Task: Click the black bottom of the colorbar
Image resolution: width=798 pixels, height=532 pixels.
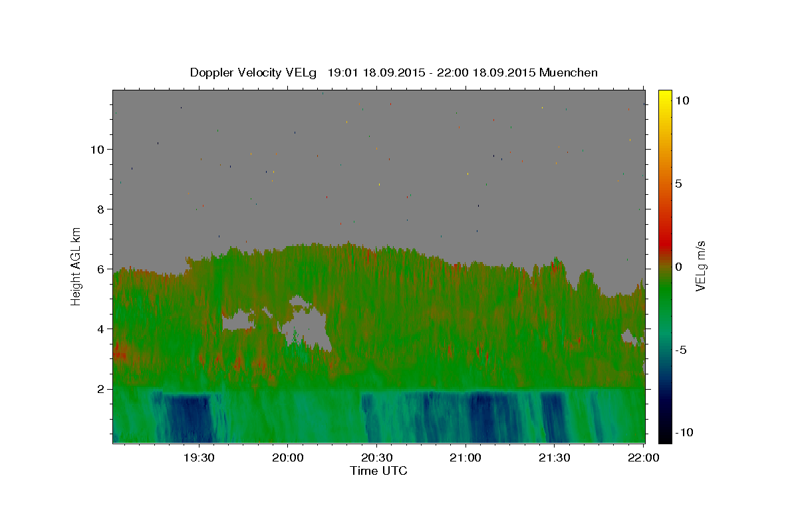Action: point(664,436)
